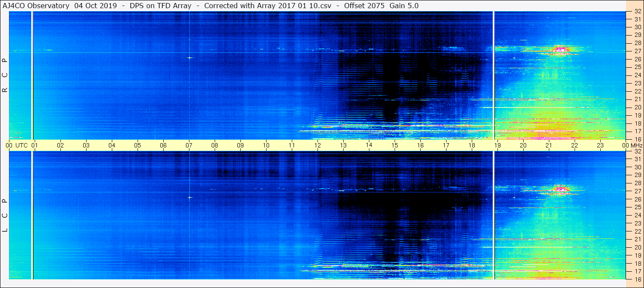644x288 pixels.
Task: Click the bright spot at 07 UTC in RCP
Action: point(189,57)
